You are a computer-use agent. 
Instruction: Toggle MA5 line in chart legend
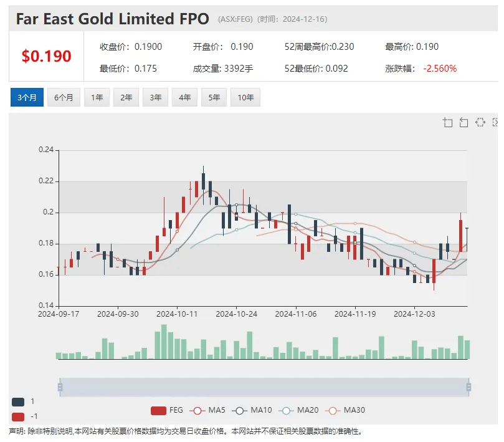208,410
